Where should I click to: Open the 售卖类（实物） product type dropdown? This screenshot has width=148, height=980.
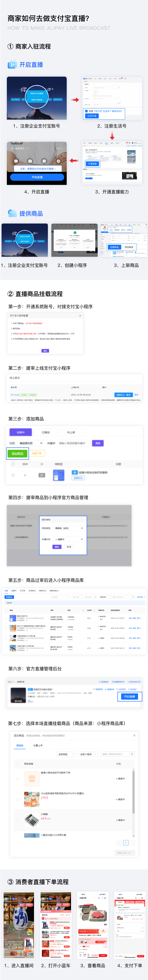tap(69, 528)
